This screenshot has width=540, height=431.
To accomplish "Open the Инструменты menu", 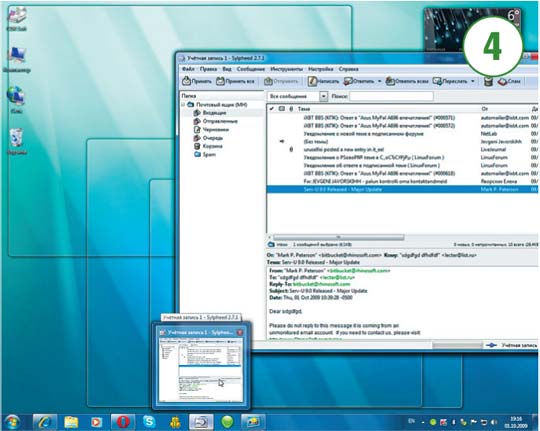I will coord(287,69).
